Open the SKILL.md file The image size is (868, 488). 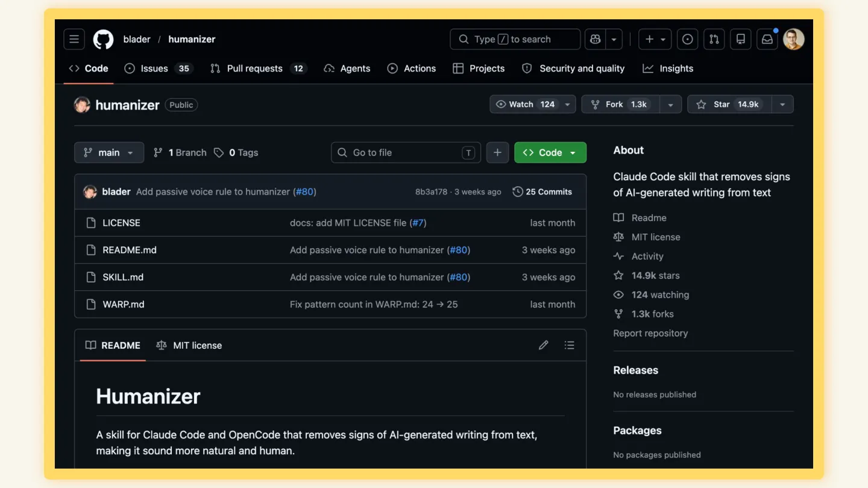point(123,277)
